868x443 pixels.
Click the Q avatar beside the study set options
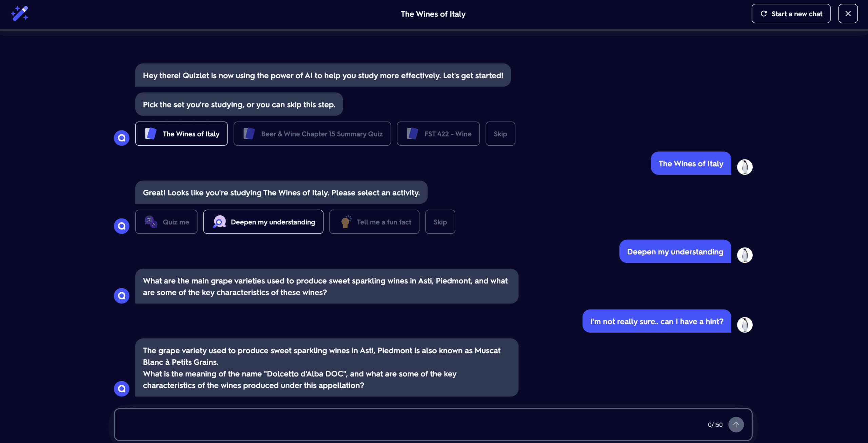(x=121, y=138)
